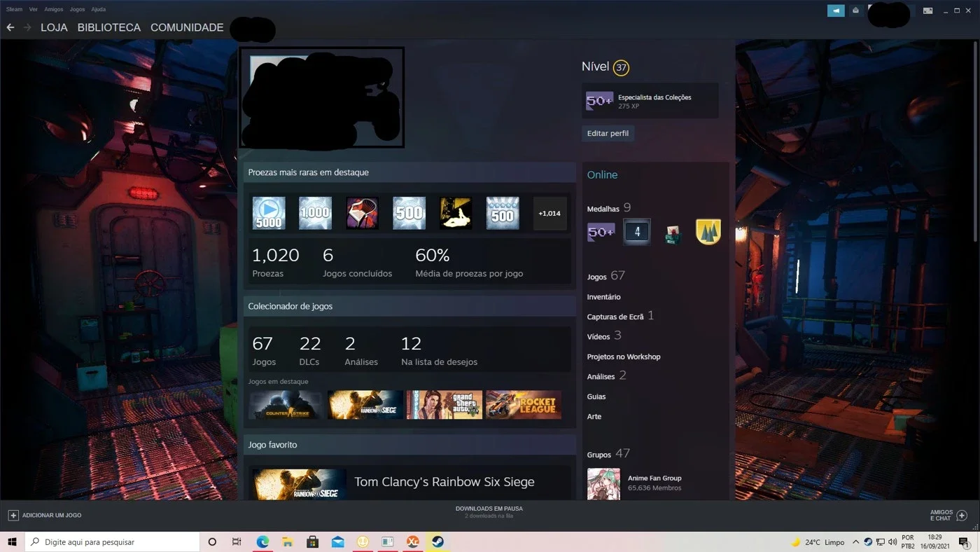Open the friend activity envelope icon
The width and height of the screenshot is (980, 552).
tap(855, 11)
